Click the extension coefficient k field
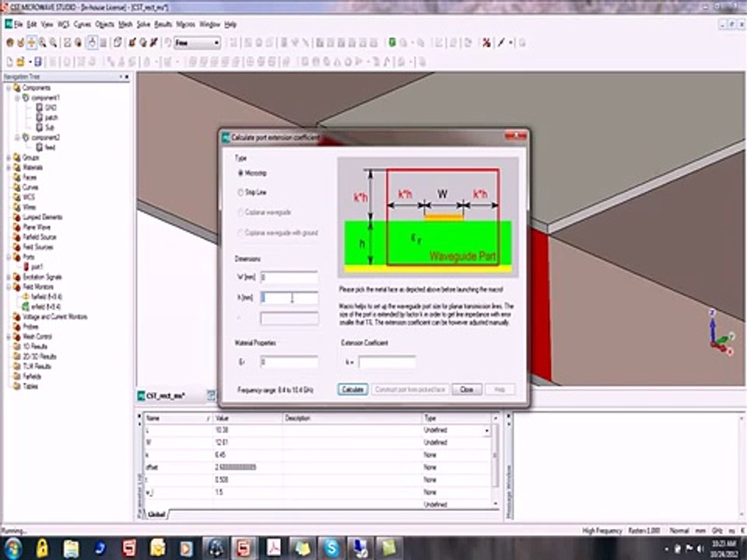This screenshot has height=560, width=747. 387,362
